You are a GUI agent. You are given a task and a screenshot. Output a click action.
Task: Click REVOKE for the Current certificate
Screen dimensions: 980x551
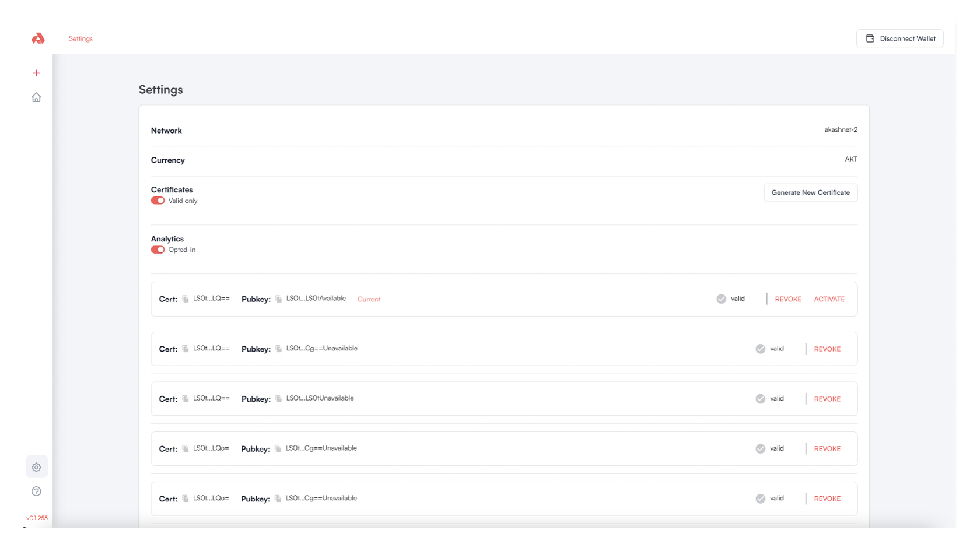tap(788, 299)
